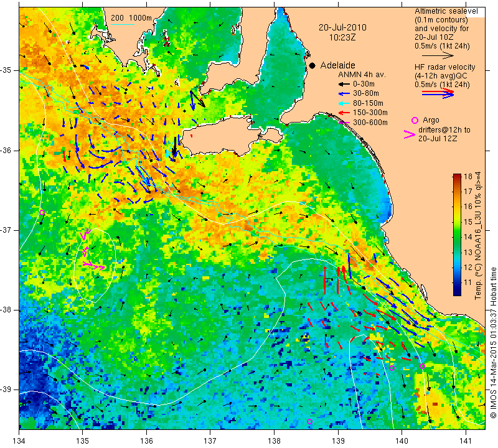Screen dimensions: 498x448
Task: Click the '134' longitude axis label
Action: point(19,441)
